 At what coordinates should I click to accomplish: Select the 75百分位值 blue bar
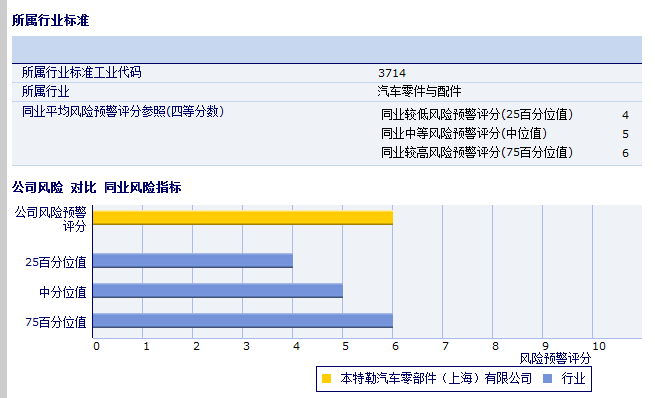243,320
